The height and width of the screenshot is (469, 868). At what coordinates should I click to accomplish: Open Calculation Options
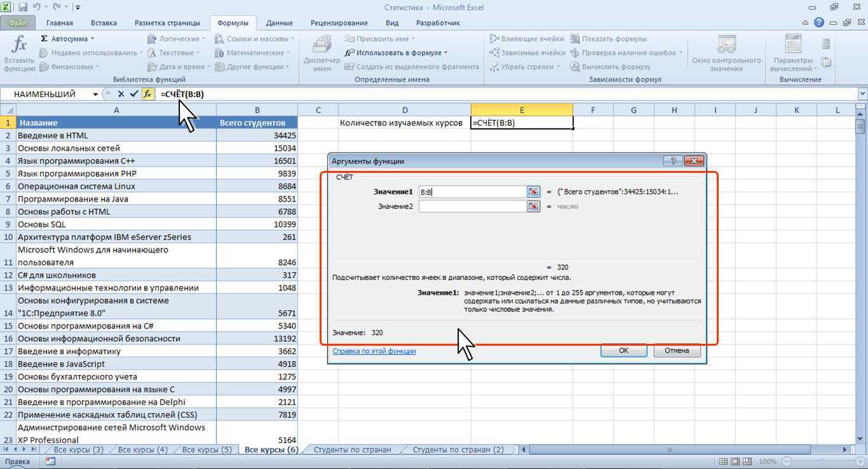[x=792, y=54]
